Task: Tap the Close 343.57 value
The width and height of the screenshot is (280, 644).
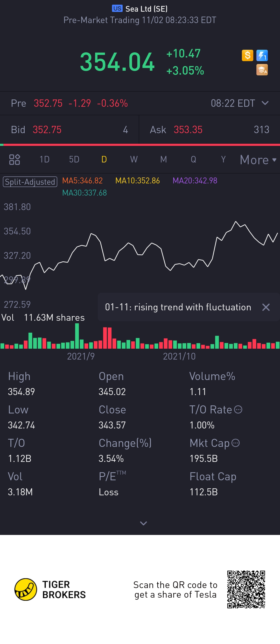Action: (112, 425)
